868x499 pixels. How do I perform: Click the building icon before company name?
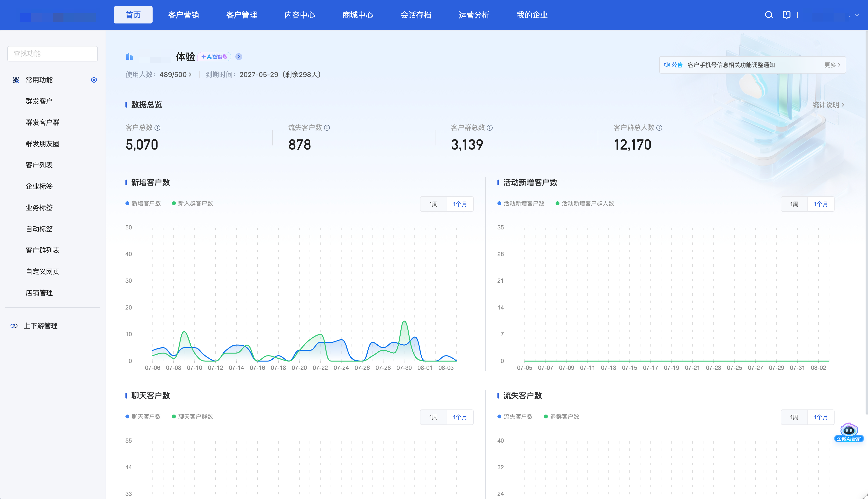pos(129,57)
